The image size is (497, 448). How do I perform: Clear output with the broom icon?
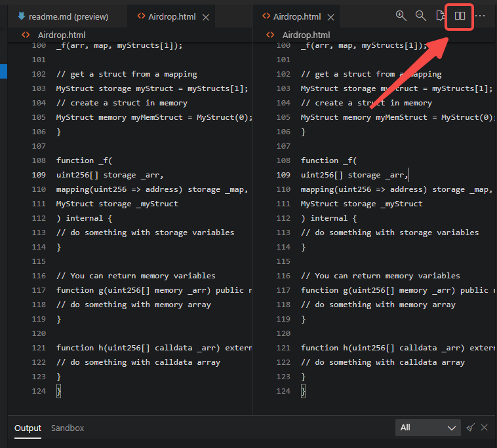tap(471, 428)
